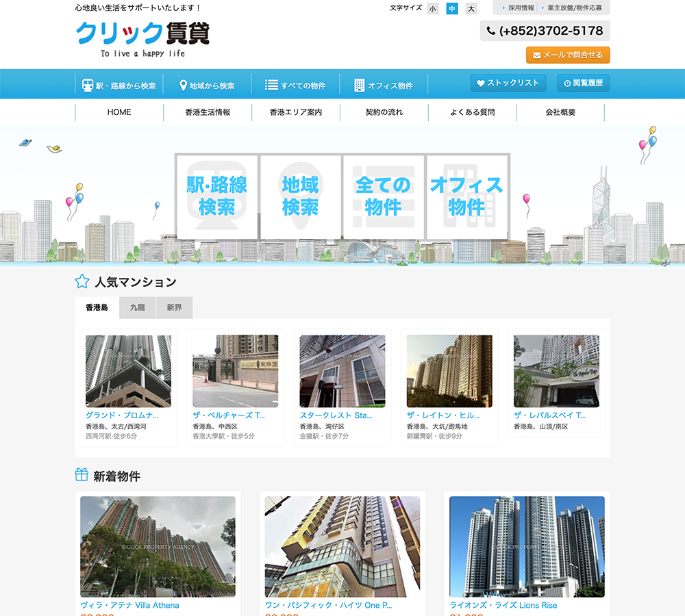This screenshot has height=616, width=685.
Task: Click the train icon for 駅・路線から検索
Action: [88, 85]
